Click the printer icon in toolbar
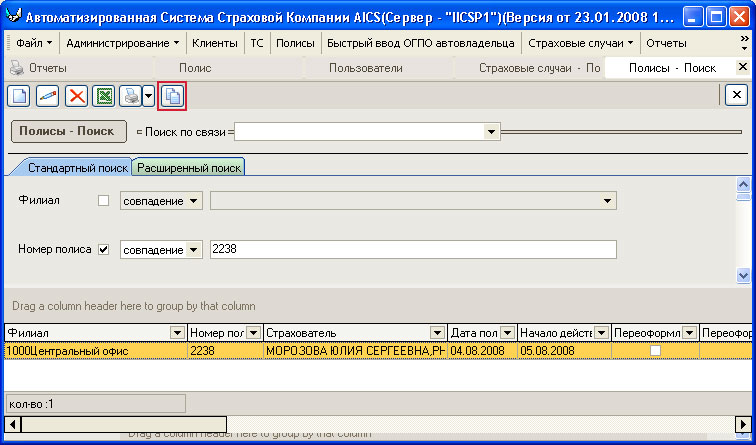 click(x=129, y=96)
